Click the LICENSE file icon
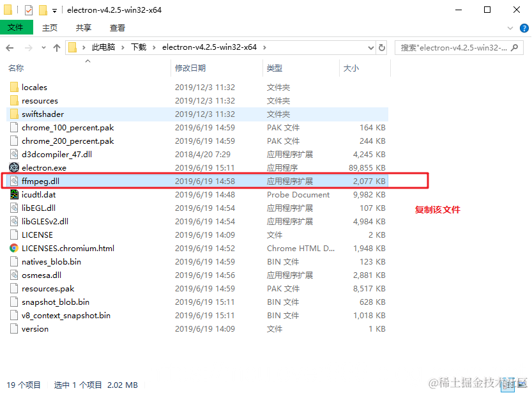The image size is (532, 393). pyautogui.click(x=14, y=235)
